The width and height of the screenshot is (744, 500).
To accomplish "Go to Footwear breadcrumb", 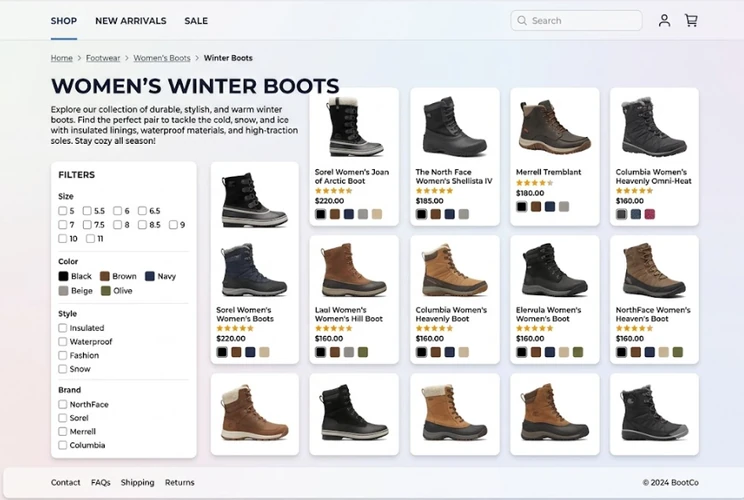I will pyautogui.click(x=103, y=58).
